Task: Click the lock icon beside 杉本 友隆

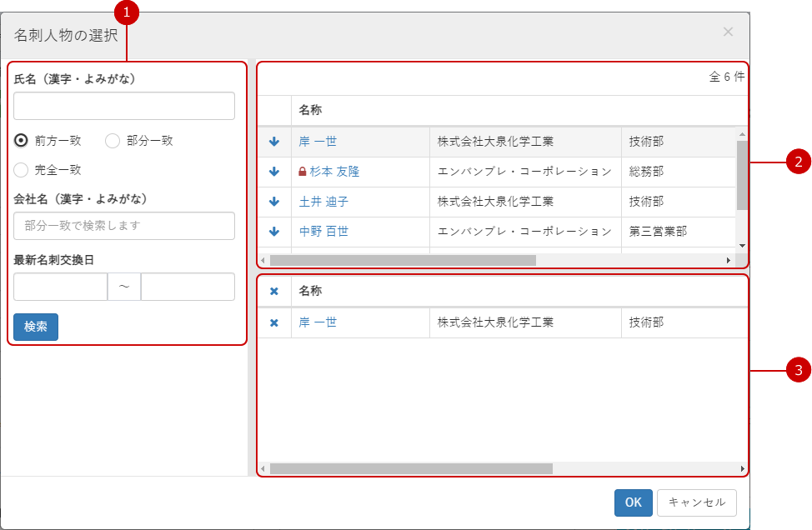Action: 303,172
